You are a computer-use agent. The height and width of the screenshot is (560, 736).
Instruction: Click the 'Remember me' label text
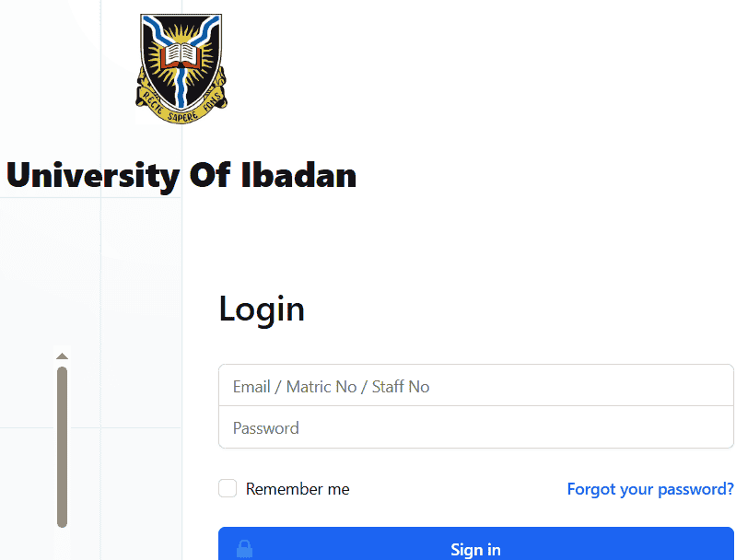(298, 489)
